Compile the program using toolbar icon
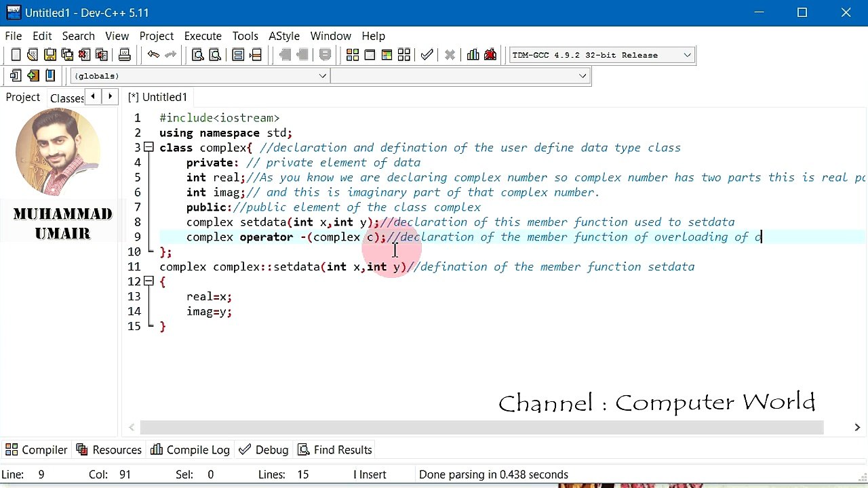 coord(353,55)
